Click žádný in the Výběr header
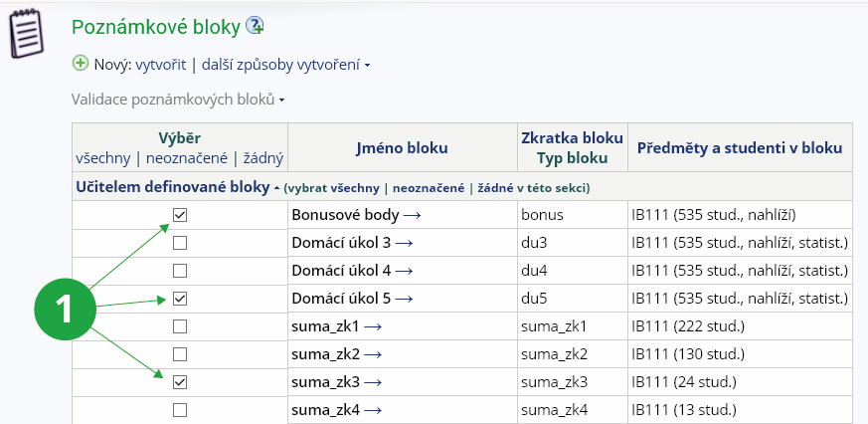The image size is (868, 424). pyautogui.click(x=263, y=157)
